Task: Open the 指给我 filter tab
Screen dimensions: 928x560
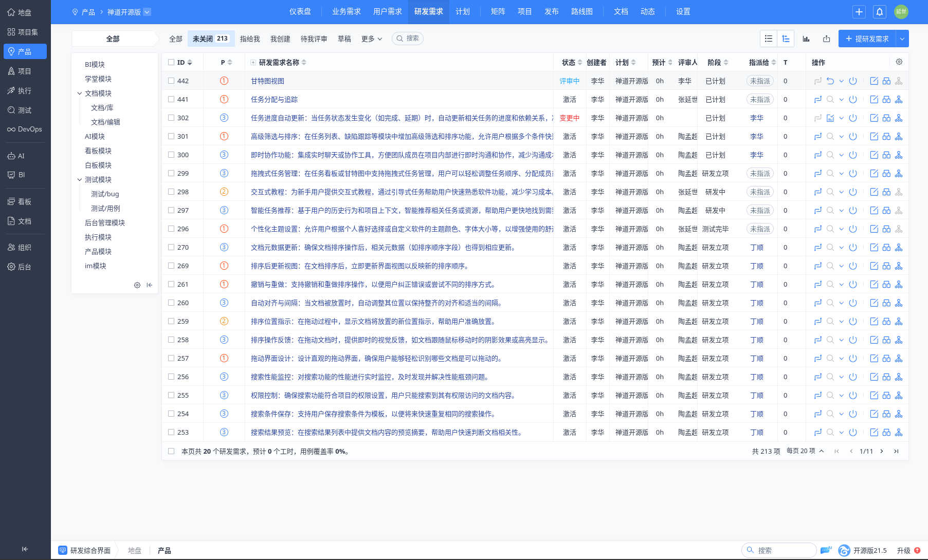Action: tap(250, 38)
